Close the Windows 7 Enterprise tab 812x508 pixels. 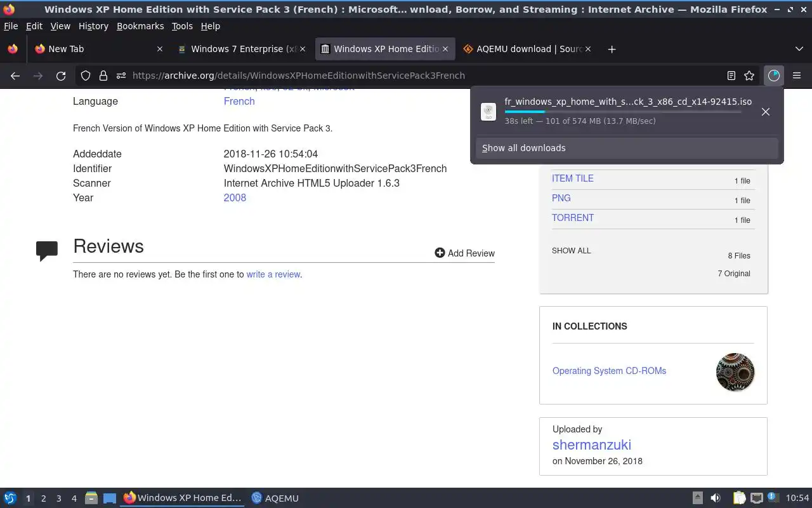pos(303,49)
